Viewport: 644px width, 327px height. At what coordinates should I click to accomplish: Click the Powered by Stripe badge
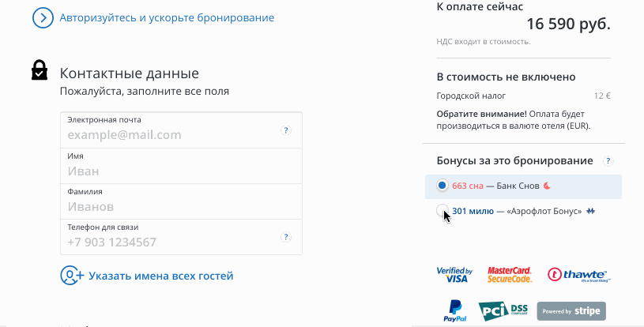(571, 311)
